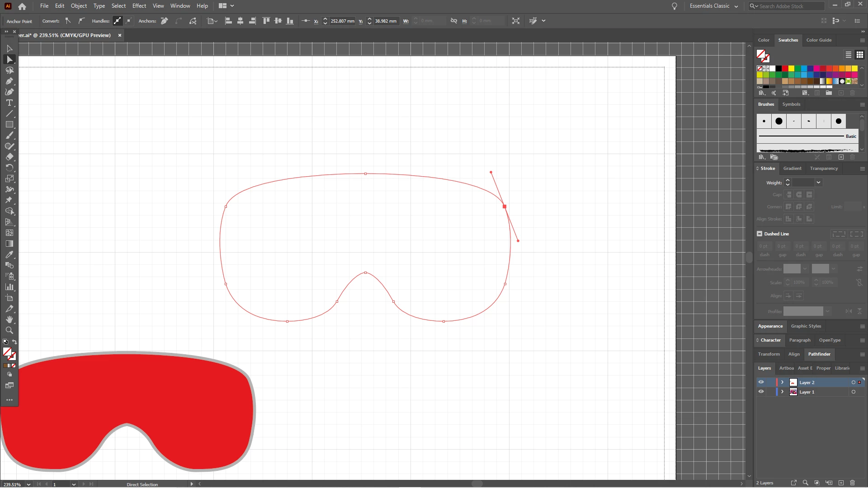The image size is (868, 488).
Task: Choose the Eraser tool
Action: pyautogui.click(x=9, y=157)
